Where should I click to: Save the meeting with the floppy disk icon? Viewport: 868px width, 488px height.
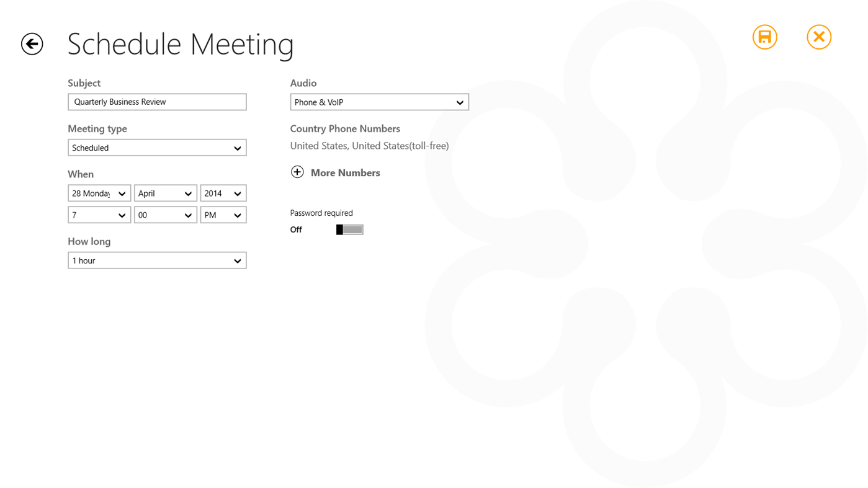pyautogui.click(x=764, y=37)
